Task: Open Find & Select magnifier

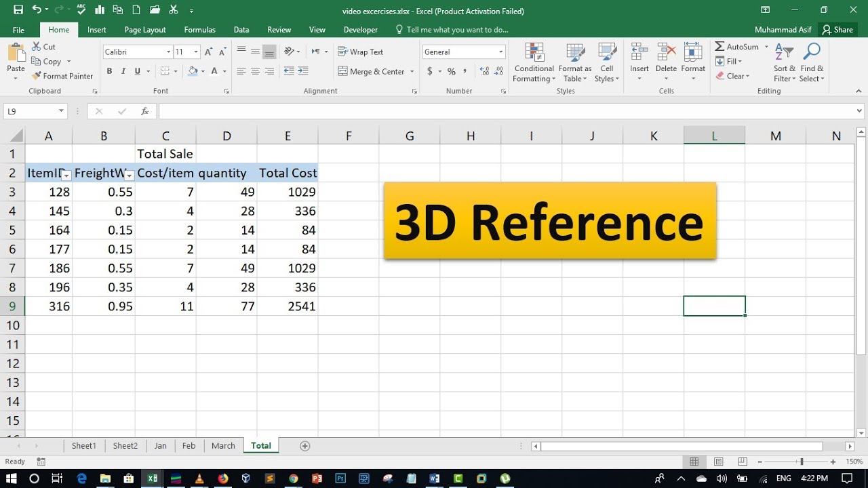Action: 812,62
